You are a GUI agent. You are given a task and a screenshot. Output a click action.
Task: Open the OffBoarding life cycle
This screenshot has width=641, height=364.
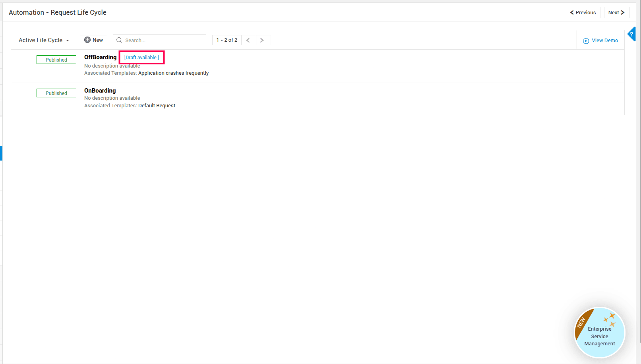click(x=100, y=57)
